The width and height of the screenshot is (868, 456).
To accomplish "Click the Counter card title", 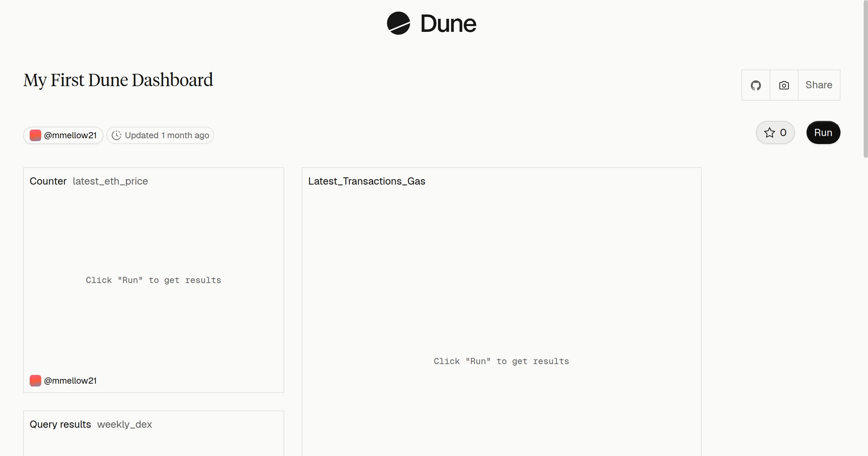I will click(x=48, y=181).
